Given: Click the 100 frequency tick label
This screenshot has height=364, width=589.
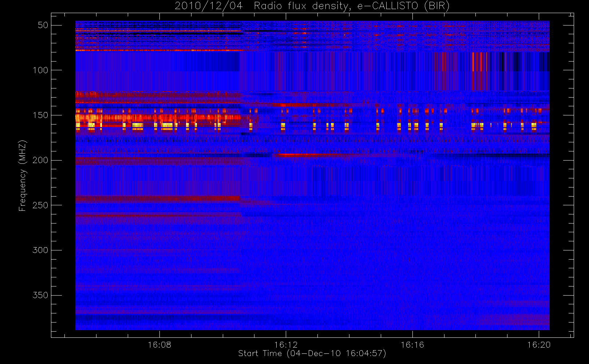Looking at the screenshot, I should coord(40,70).
